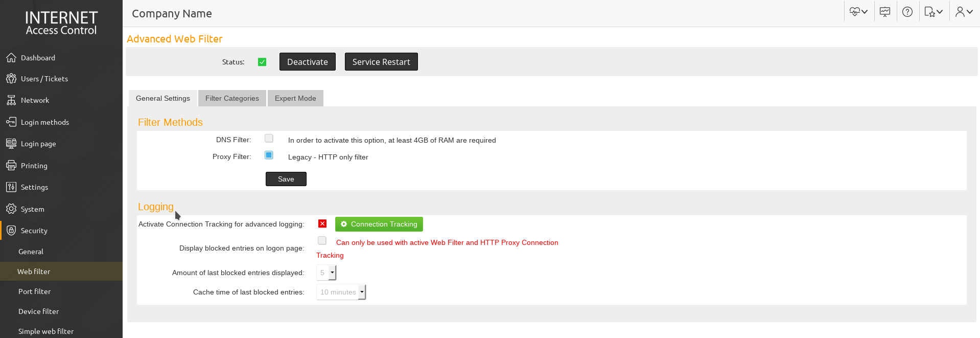Click the presentation monitor icon in header

885,12
